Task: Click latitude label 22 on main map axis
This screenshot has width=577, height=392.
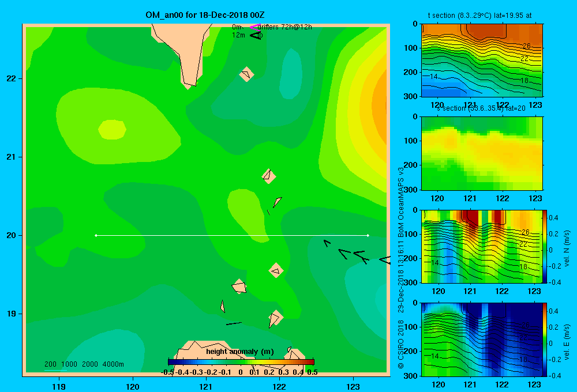Action: pos(12,78)
